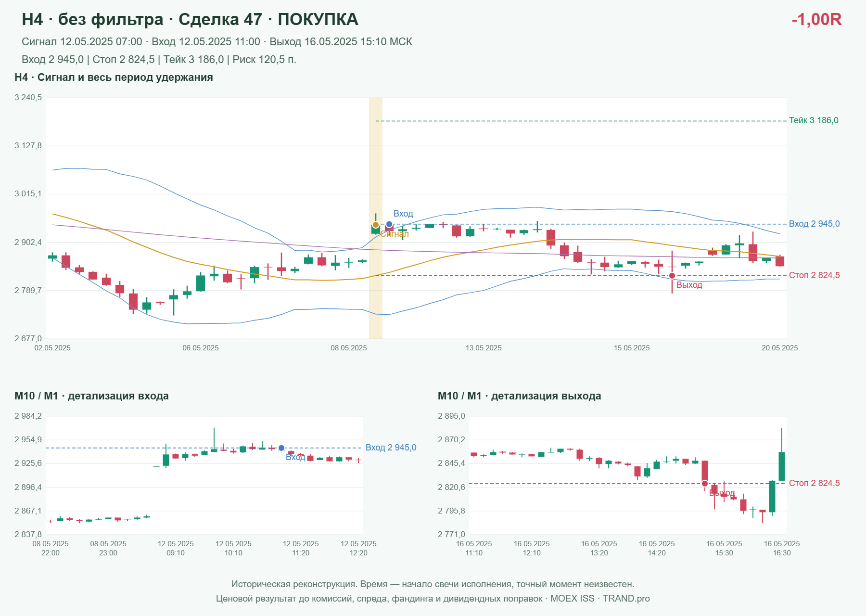Click the blue entry dot in entry detail chart
Screen dimensions: 866x616
281,448
